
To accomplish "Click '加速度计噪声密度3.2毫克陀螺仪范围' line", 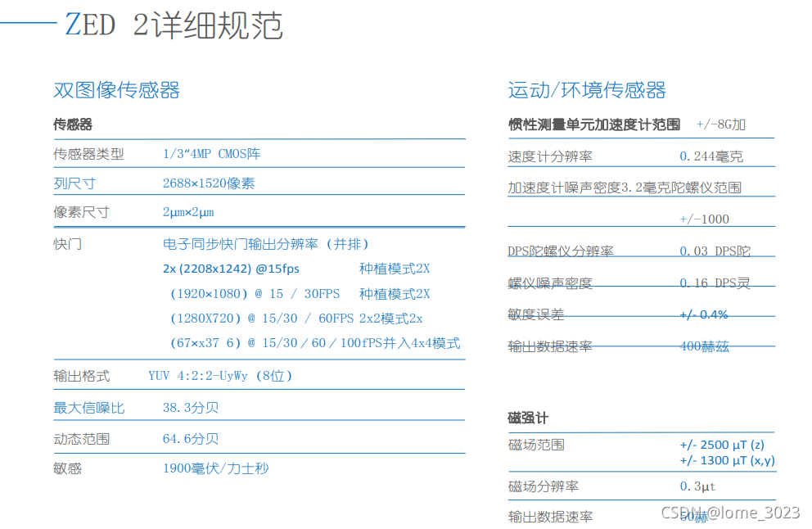I will [x=625, y=188].
